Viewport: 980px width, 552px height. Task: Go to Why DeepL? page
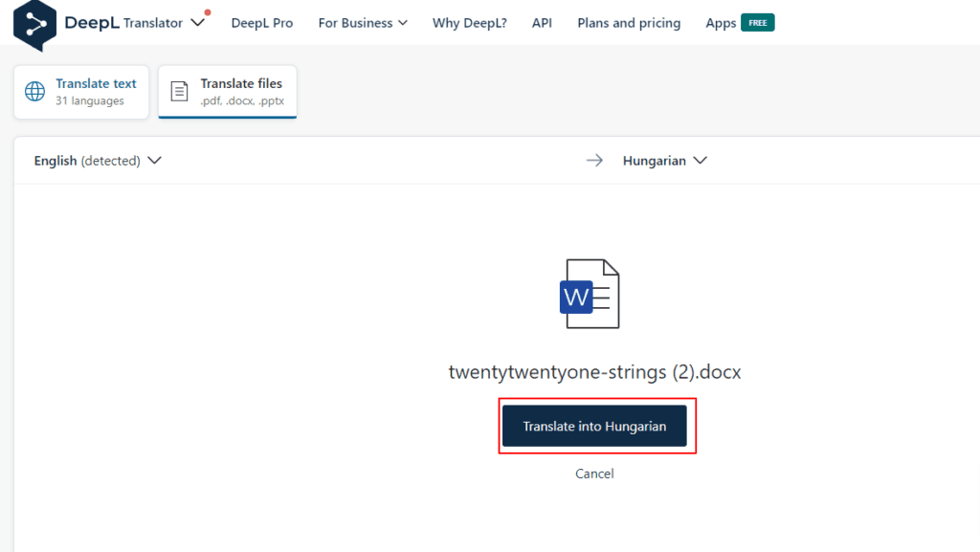coord(469,23)
